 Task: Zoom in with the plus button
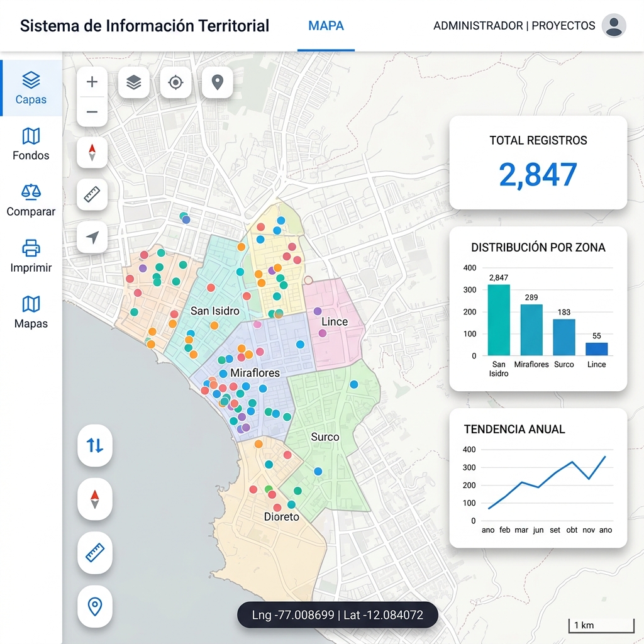[x=92, y=82]
